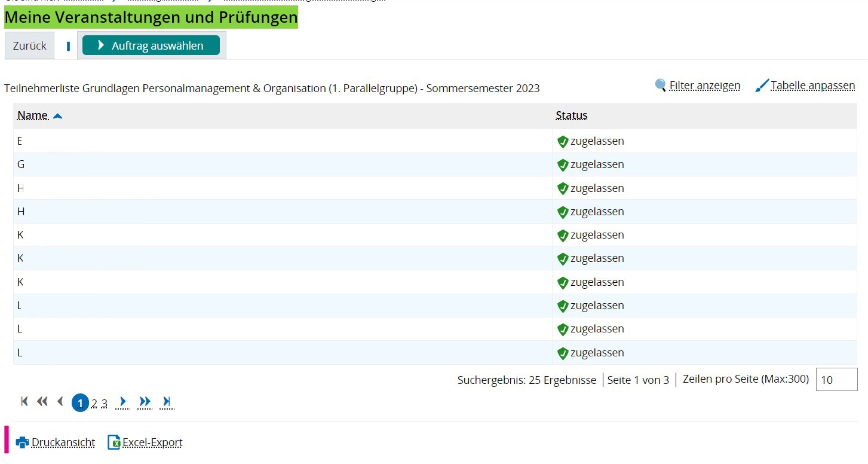Image resolution: width=868 pixels, height=464 pixels.
Task: Click the brush icon beside Tabelle anpassen
Action: tap(762, 86)
